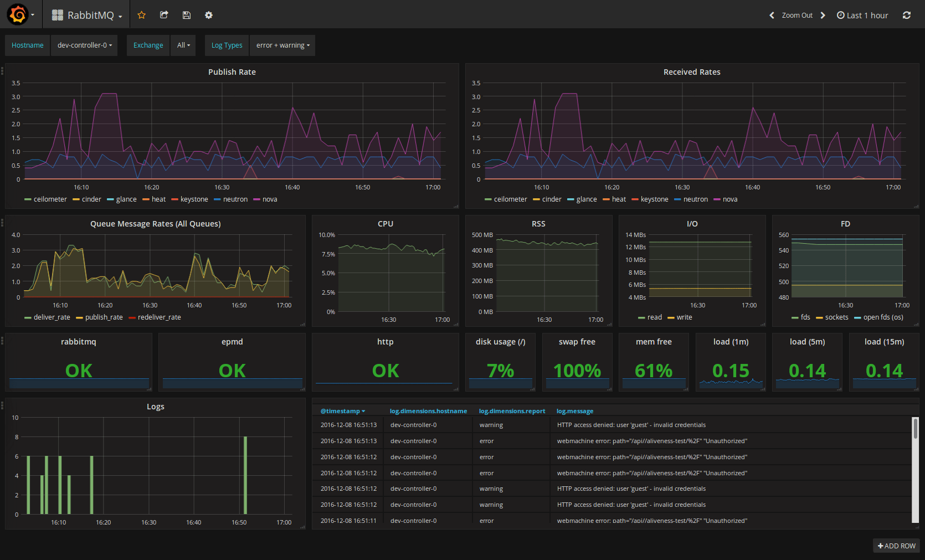Click the rabbitmq OK status panel

[x=79, y=363]
